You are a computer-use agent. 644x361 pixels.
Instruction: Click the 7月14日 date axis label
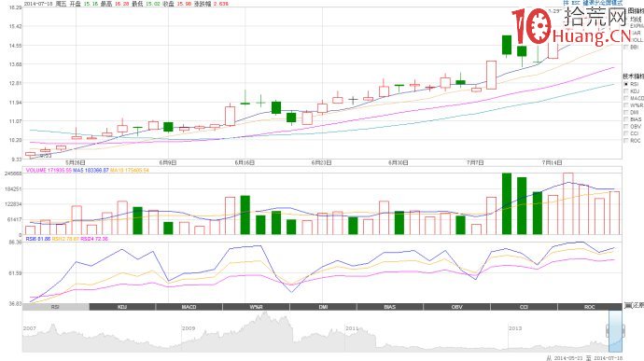click(x=552, y=162)
